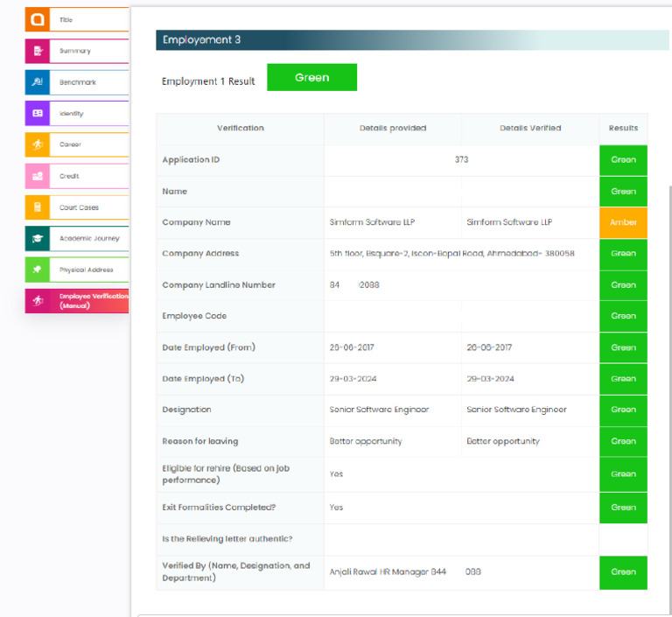Image resolution: width=672 pixels, height=617 pixels.
Task: Click the Employement 3 section header
Action: point(412,40)
